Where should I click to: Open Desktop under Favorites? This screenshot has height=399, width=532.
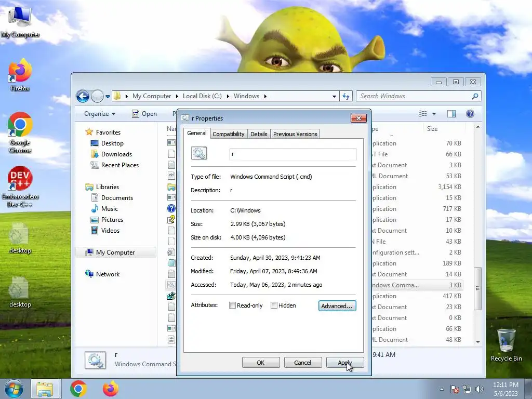point(107,143)
